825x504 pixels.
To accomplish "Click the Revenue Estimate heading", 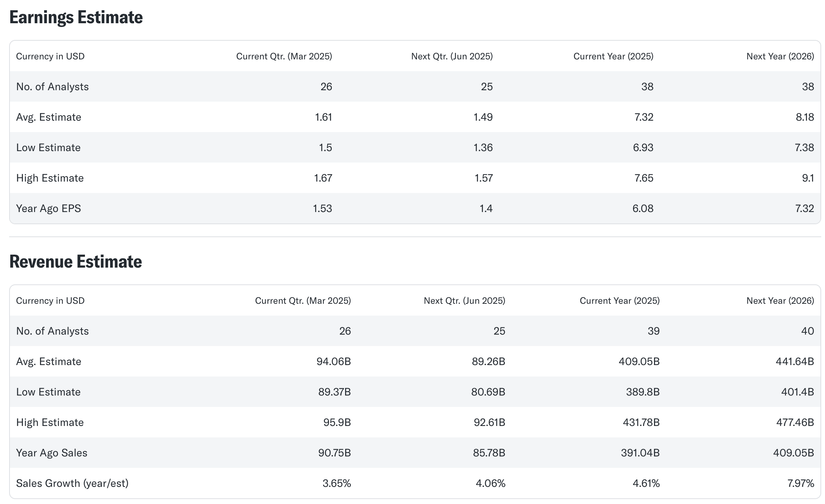I will pyautogui.click(x=75, y=262).
